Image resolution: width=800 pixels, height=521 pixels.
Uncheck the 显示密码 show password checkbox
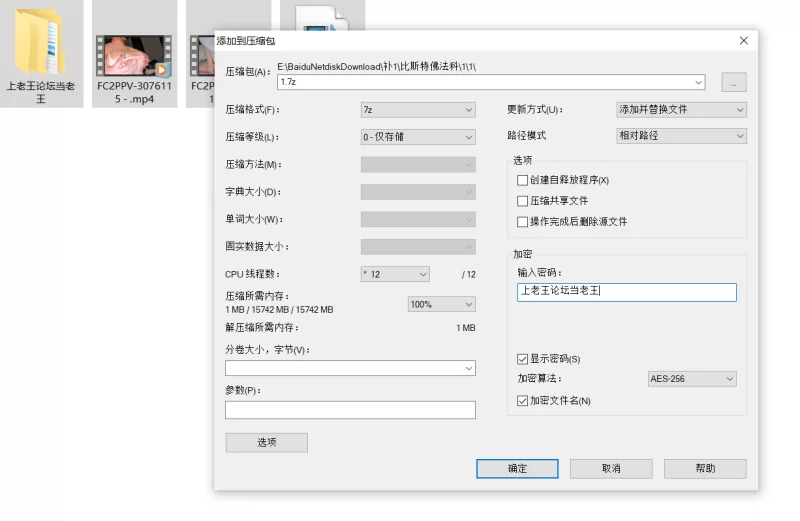pyautogui.click(x=522, y=359)
